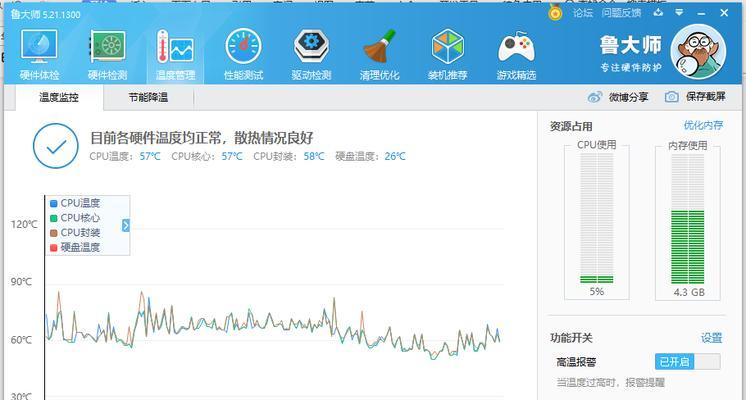Click 硬盘温度 value 26℃
This screenshot has width=746, height=400.
coord(395,156)
